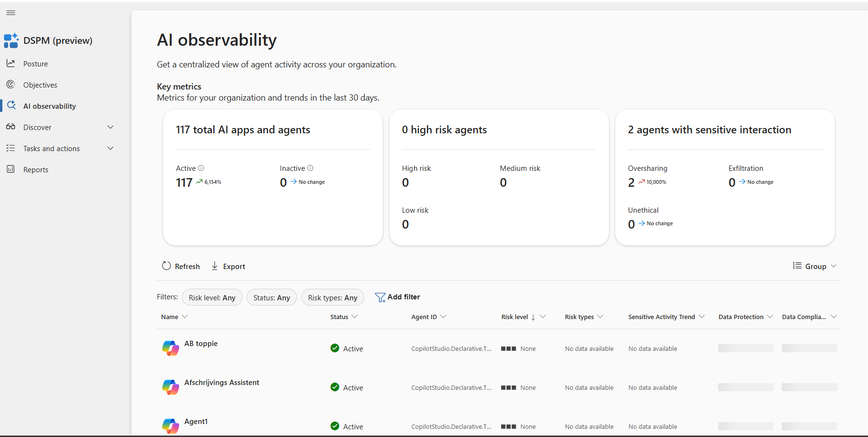Screen dimensions: 868x437
Task: Click the Active info icon
Action: (201, 168)
